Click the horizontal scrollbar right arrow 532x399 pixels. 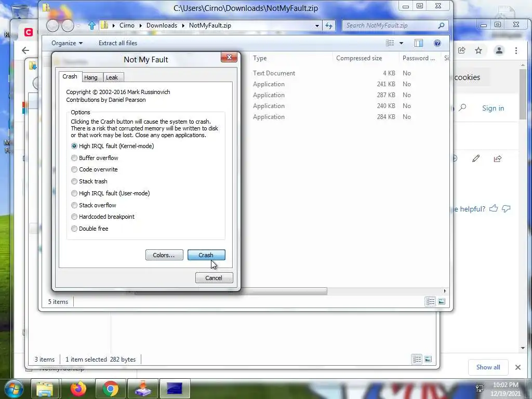coord(445,291)
